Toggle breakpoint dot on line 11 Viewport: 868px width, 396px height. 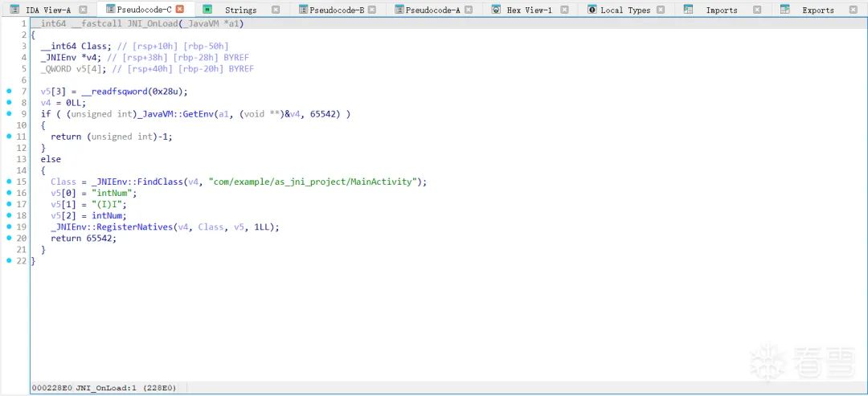[9, 136]
